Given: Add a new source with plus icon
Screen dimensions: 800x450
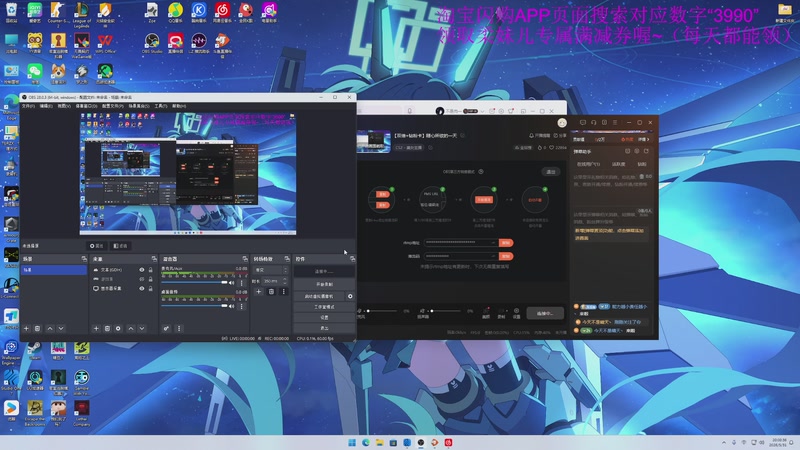Looking at the screenshot, I should tap(96, 329).
